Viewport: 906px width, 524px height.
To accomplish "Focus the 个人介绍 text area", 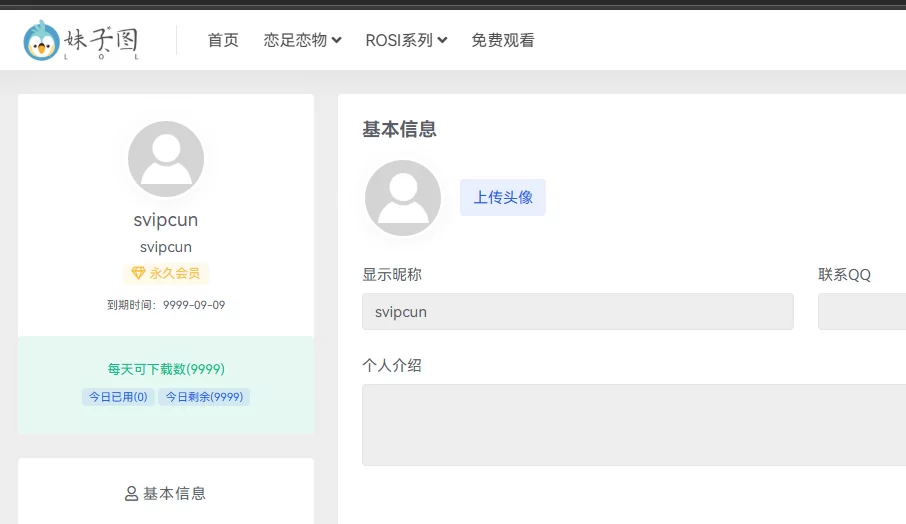I will pyautogui.click(x=634, y=425).
